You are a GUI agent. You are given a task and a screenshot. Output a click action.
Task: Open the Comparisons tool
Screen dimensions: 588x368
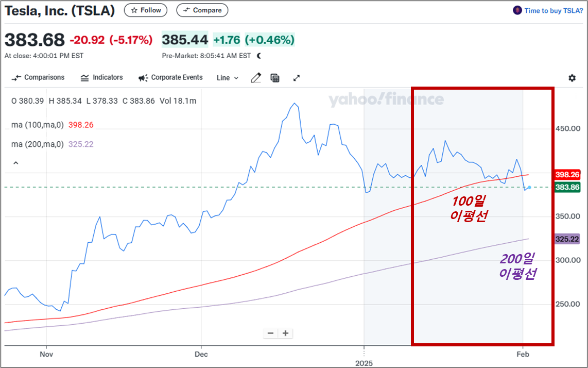(x=38, y=77)
